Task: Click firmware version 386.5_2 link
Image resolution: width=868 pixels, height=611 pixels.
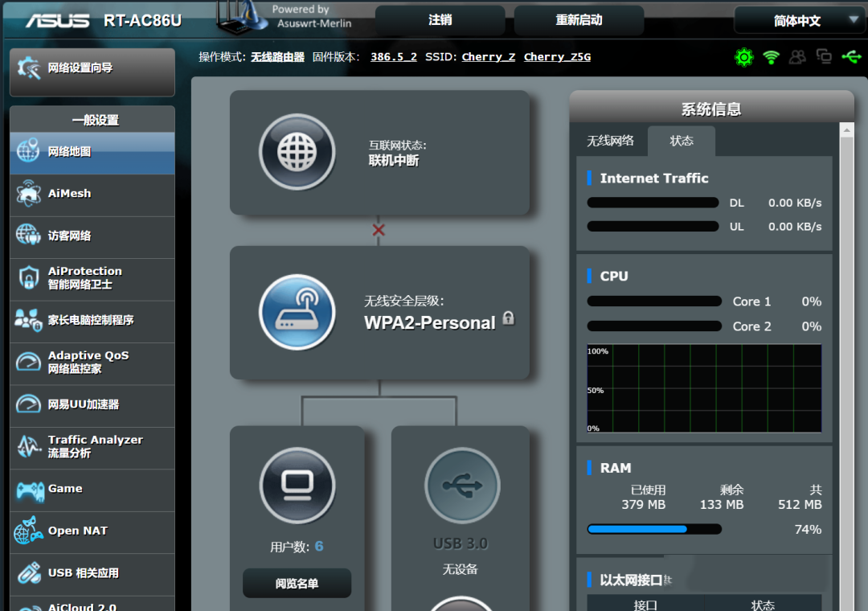Action: [x=394, y=57]
